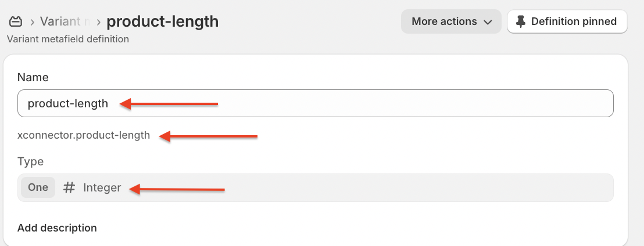
Task: Focus the Name input containing product-length
Action: click(x=316, y=103)
